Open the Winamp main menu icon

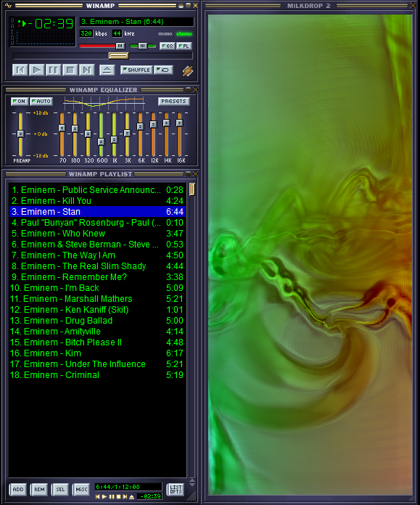pos(8,6)
